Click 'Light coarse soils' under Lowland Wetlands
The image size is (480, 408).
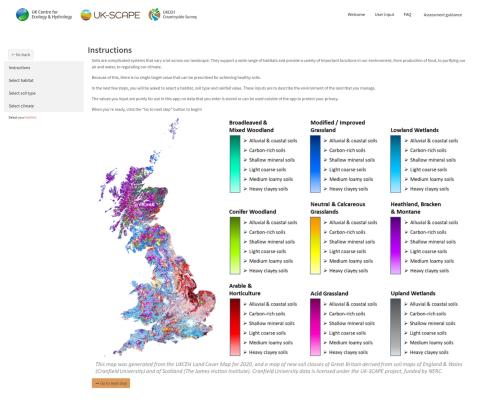pyautogui.click(x=428, y=170)
